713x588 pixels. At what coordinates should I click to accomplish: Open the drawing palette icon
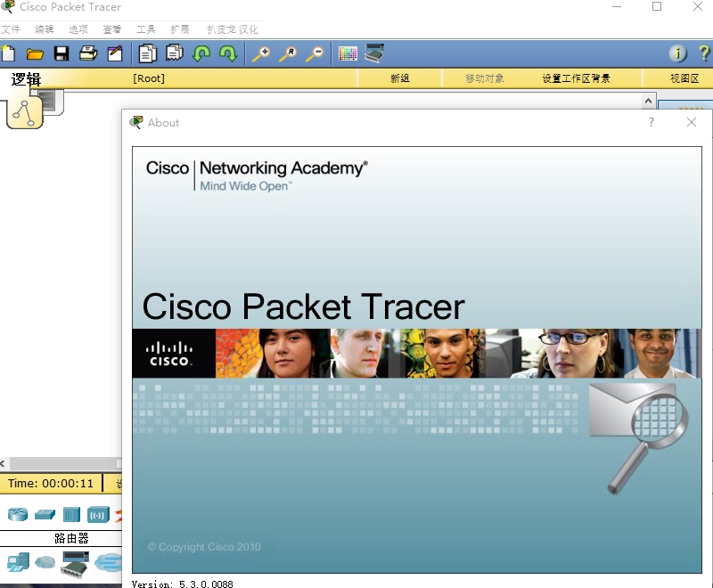[x=348, y=53]
